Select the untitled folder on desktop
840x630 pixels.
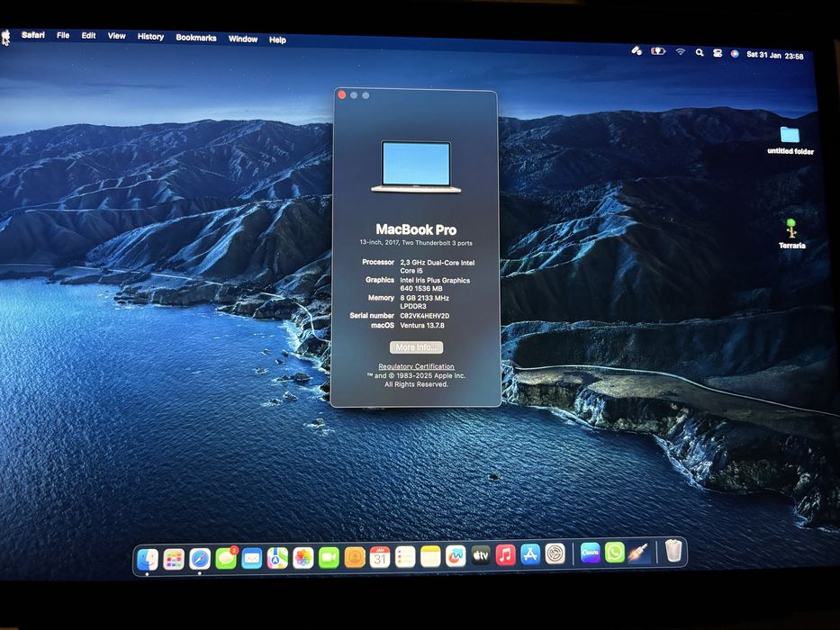tap(790, 140)
